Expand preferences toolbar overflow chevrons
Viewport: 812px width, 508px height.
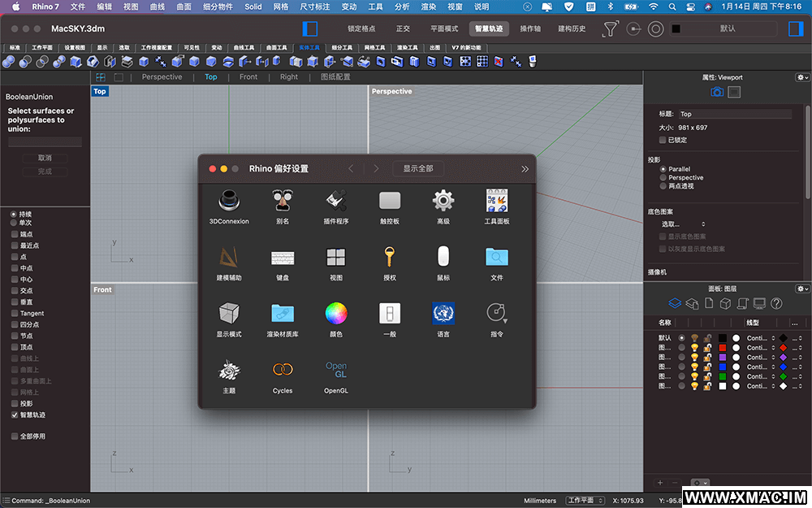click(x=525, y=169)
